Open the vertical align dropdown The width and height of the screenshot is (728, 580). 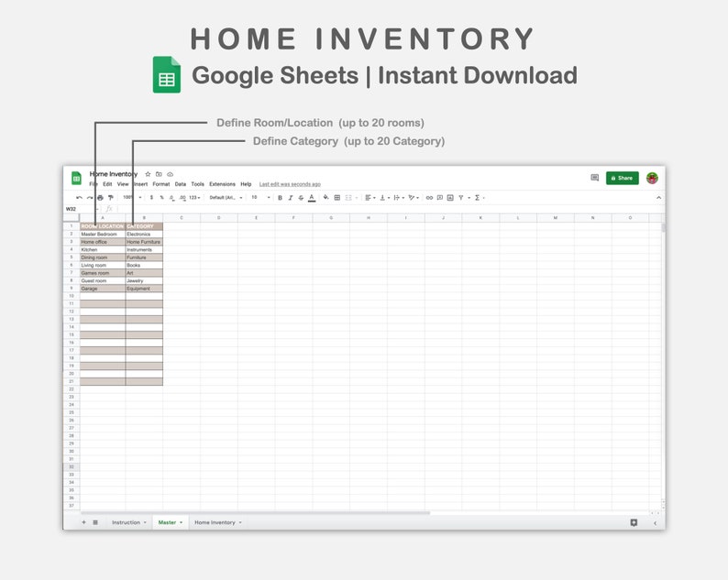click(x=384, y=198)
